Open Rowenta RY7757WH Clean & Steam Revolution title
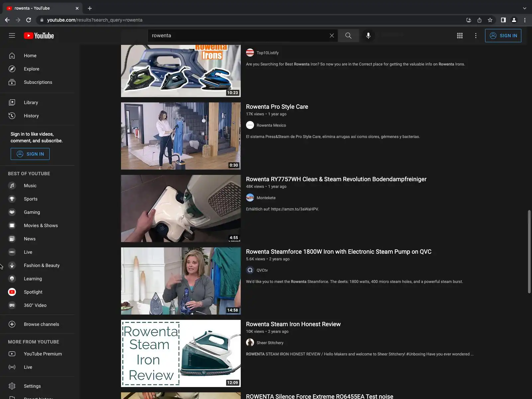Screen dimensions: 532x399 pos(336,179)
